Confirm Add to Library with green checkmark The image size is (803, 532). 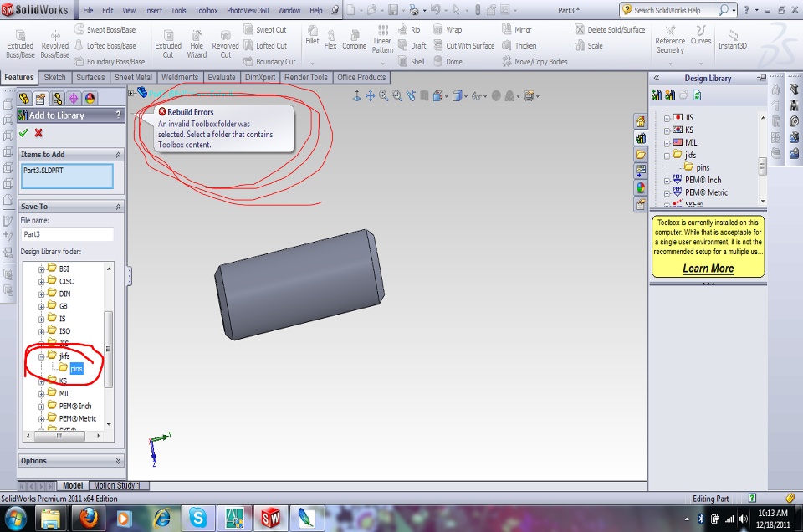23,133
